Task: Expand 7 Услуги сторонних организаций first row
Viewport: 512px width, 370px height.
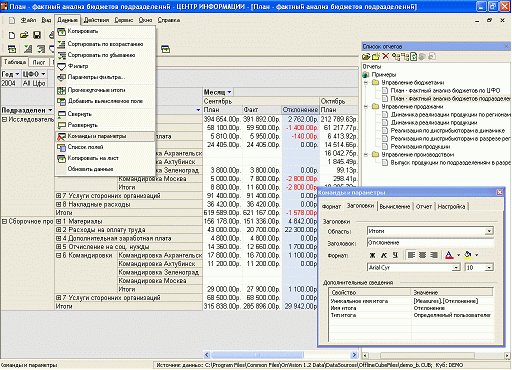Action: point(59,196)
